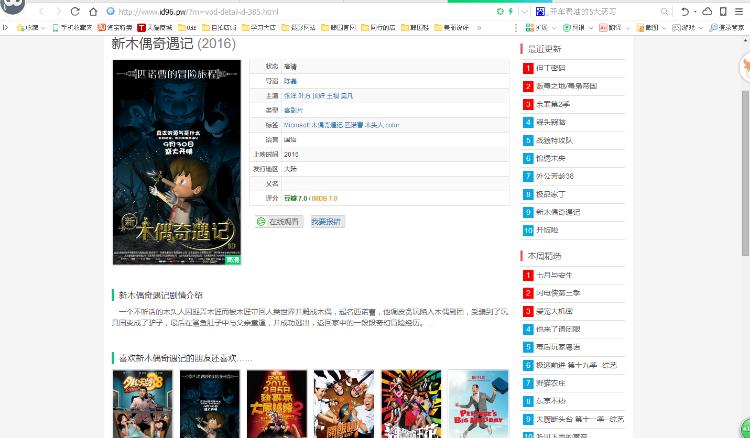Click the cloud sync icon
The image size is (750, 438).
707,11
